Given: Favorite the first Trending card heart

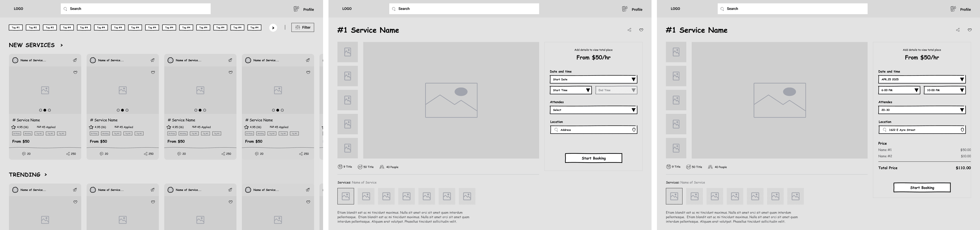Looking at the screenshot, I should coord(75,202).
